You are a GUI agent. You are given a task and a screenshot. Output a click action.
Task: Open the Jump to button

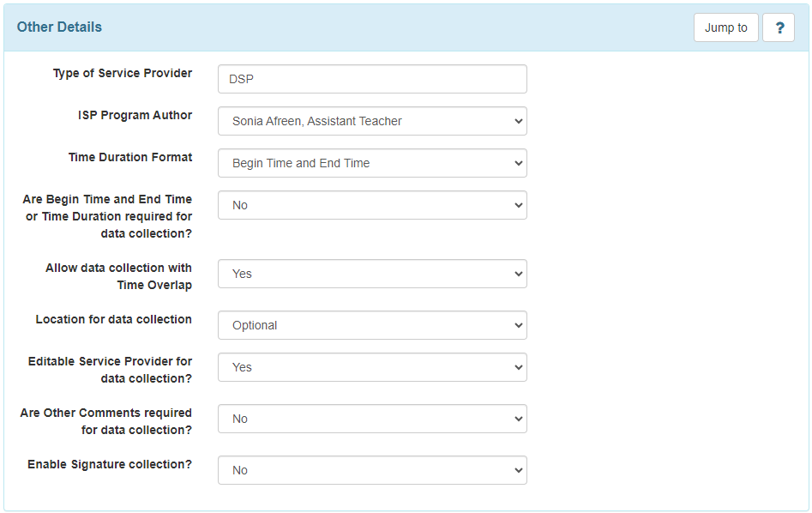coord(726,27)
